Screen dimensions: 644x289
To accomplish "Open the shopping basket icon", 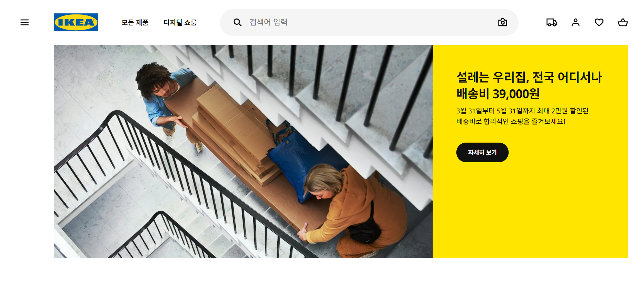I will click(623, 22).
